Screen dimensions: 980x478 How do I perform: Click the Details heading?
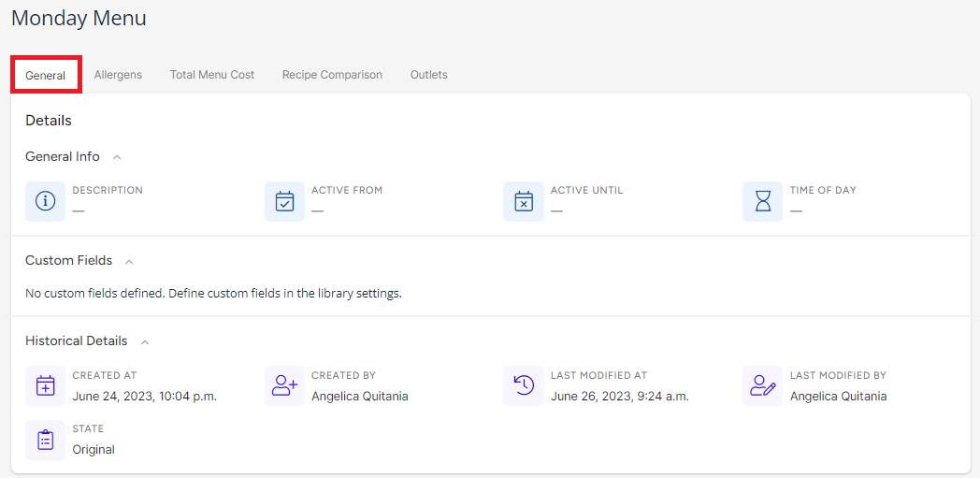pyautogui.click(x=48, y=121)
